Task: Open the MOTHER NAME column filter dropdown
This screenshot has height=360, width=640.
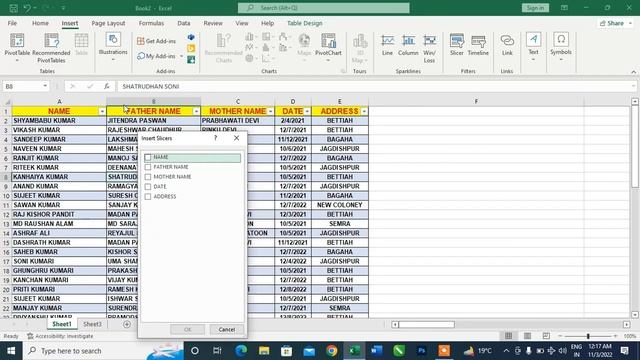Action: click(x=271, y=111)
